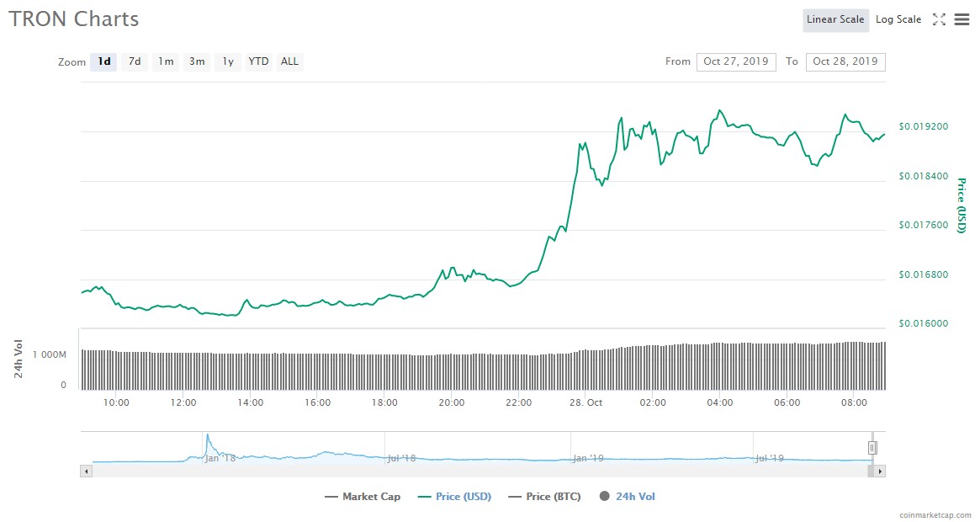Switch to Log Scale
980x522 pixels.
coord(898,19)
